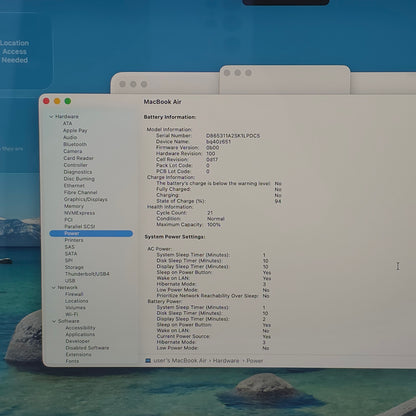The width and height of the screenshot is (416, 416).
Task: Open the USB hardware entry
Action: (70, 281)
